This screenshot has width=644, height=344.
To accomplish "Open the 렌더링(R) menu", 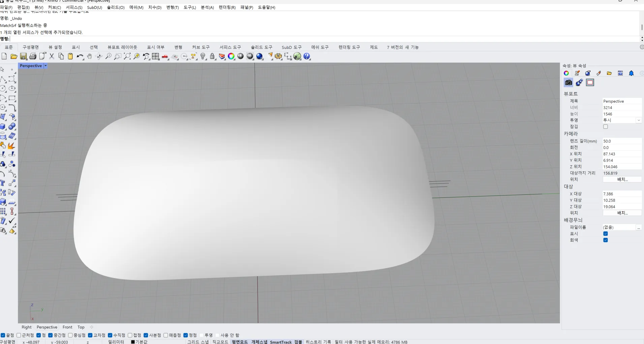I will (x=227, y=7).
